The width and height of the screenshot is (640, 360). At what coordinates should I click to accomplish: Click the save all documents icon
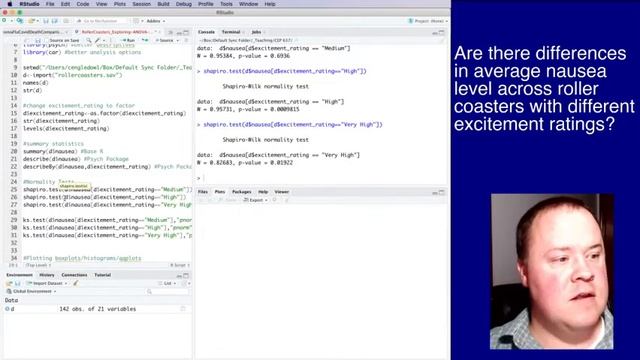pyautogui.click(x=54, y=21)
